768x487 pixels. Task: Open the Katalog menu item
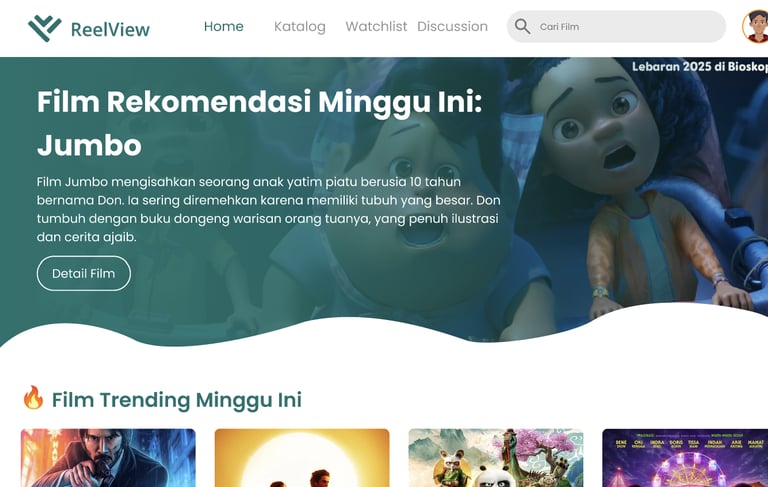tap(300, 26)
